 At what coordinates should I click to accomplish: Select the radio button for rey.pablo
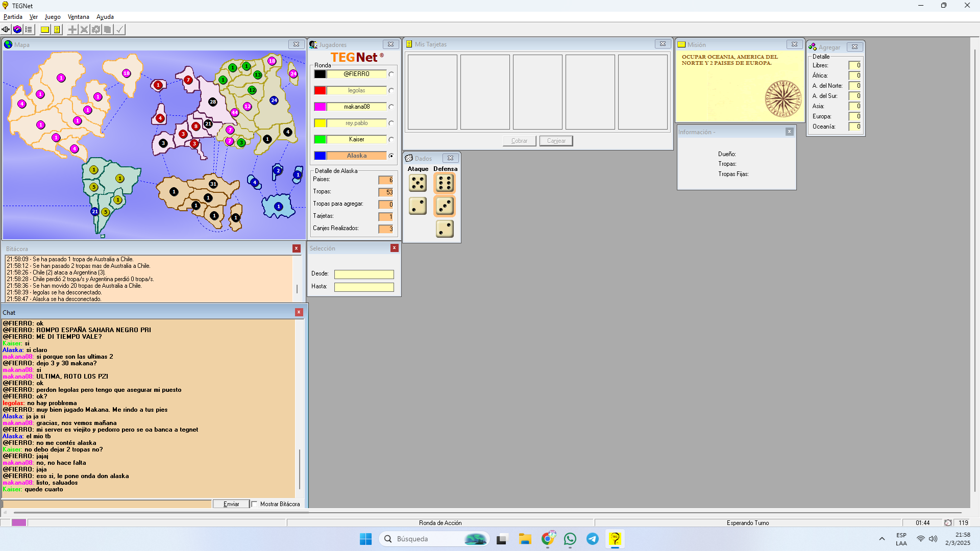pyautogui.click(x=391, y=123)
